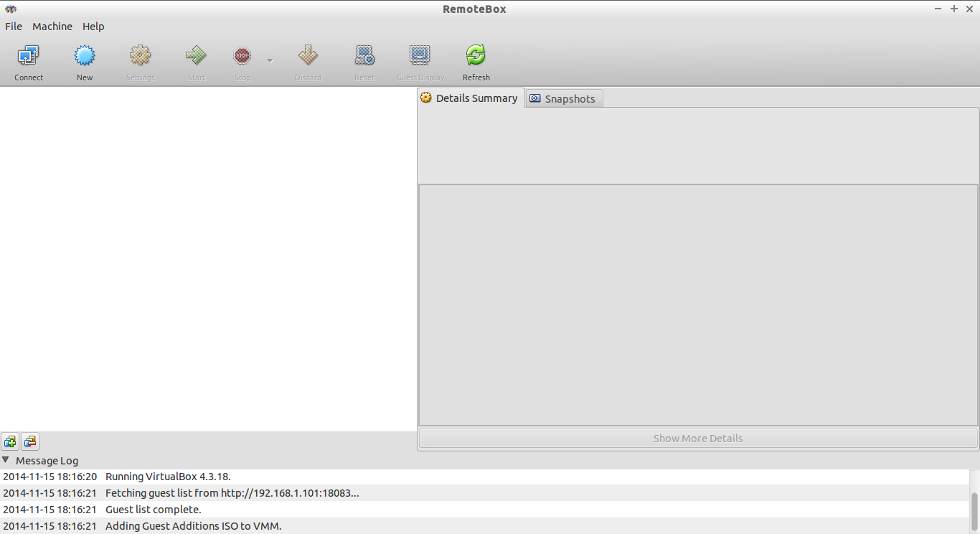Click the first green plus icon below the guest list
The width and height of the screenshot is (980, 534).
click(10, 441)
